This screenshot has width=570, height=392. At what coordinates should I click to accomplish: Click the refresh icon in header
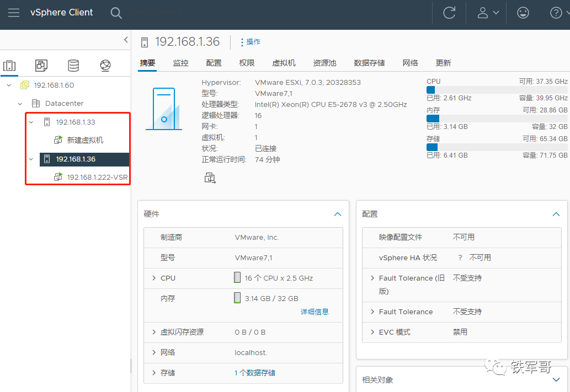pyautogui.click(x=449, y=13)
